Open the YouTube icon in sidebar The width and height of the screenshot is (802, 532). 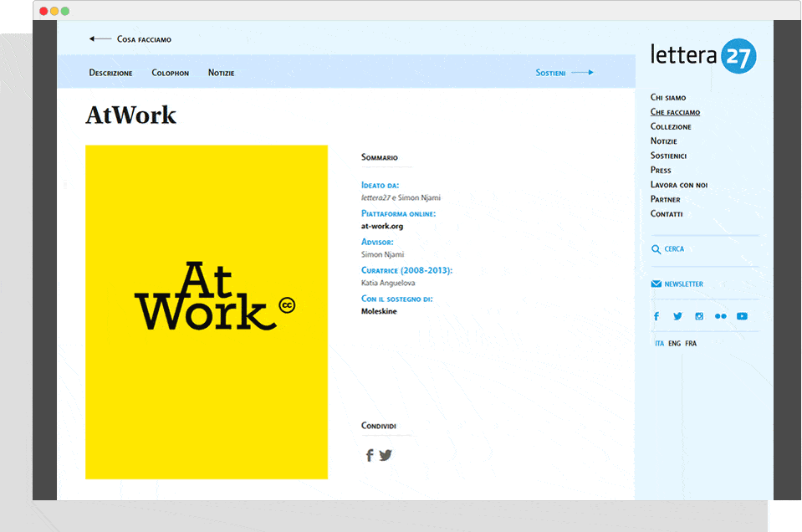pyautogui.click(x=742, y=316)
